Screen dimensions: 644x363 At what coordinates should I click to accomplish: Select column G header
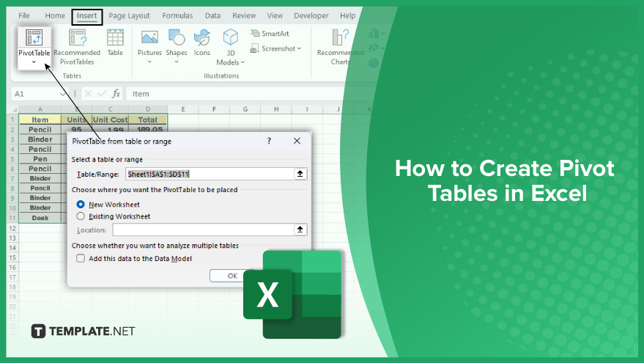(x=245, y=109)
